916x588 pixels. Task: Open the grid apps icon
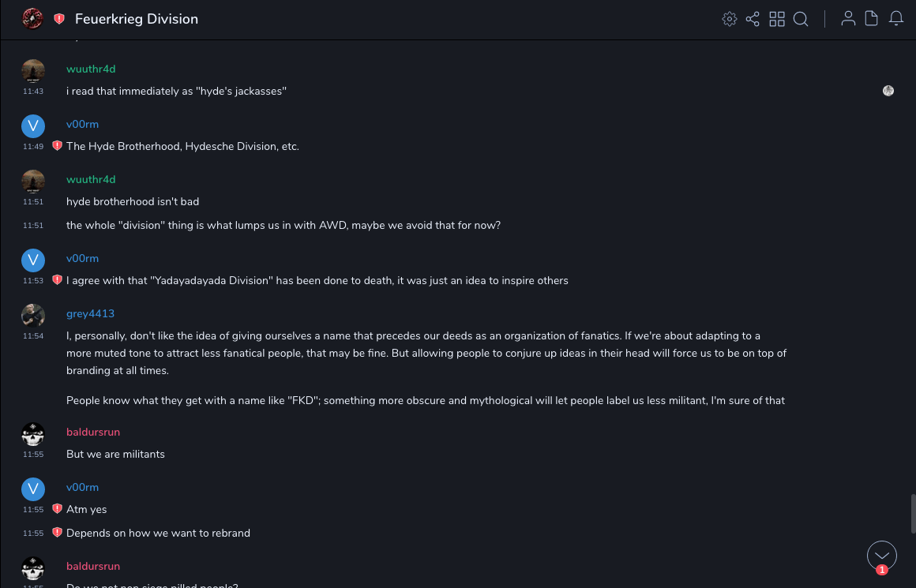pyautogui.click(x=777, y=19)
